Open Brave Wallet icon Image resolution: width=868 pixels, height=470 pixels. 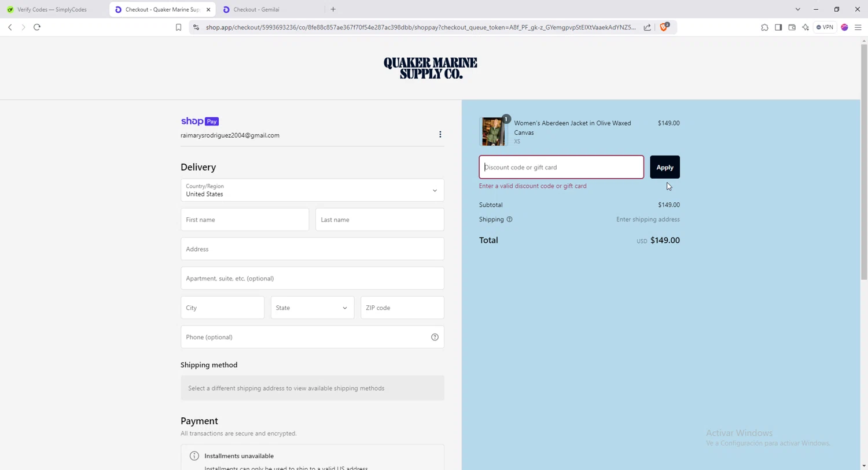pos(792,27)
